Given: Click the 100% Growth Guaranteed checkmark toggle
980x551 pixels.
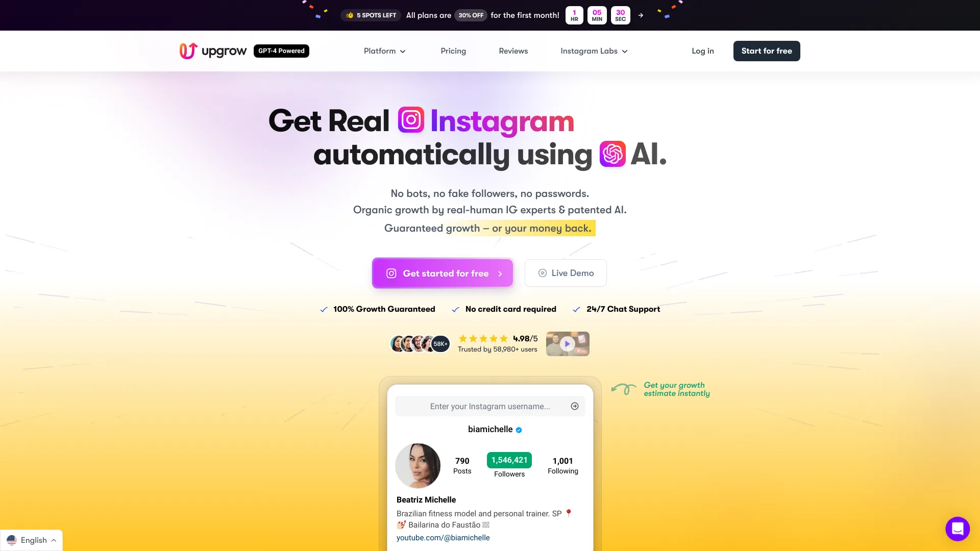Looking at the screenshot, I should (323, 309).
